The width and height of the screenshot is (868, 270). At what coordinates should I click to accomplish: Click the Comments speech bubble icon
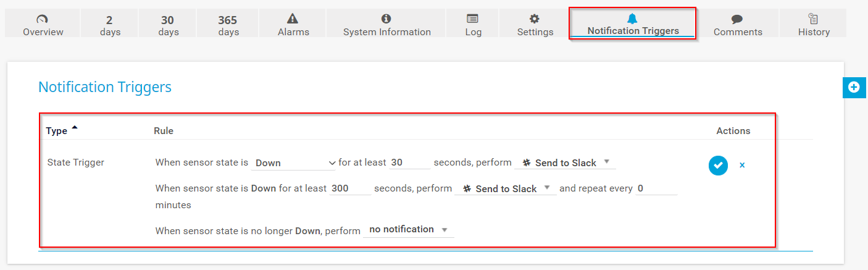(x=737, y=20)
